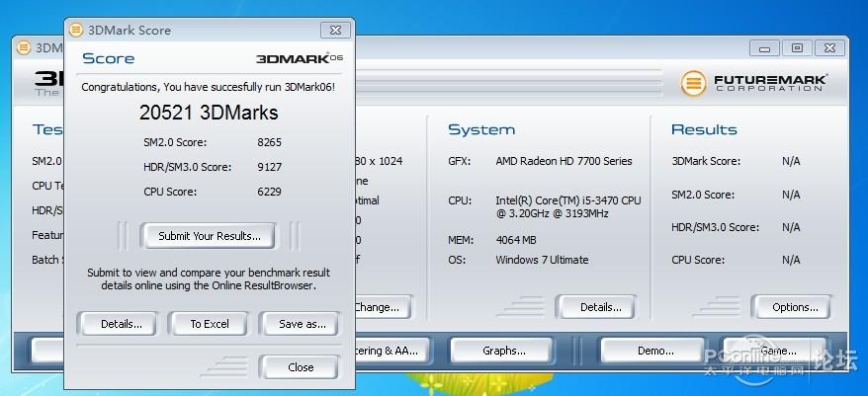
Task: Click the main 3DMark window title icon
Action: (x=24, y=47)
